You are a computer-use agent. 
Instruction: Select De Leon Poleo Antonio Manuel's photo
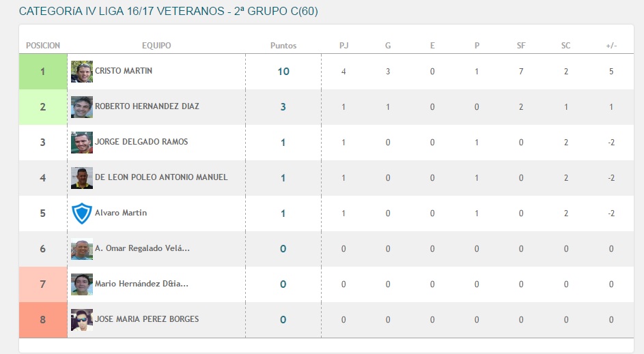pyautogui.click(x=82, y=177)
